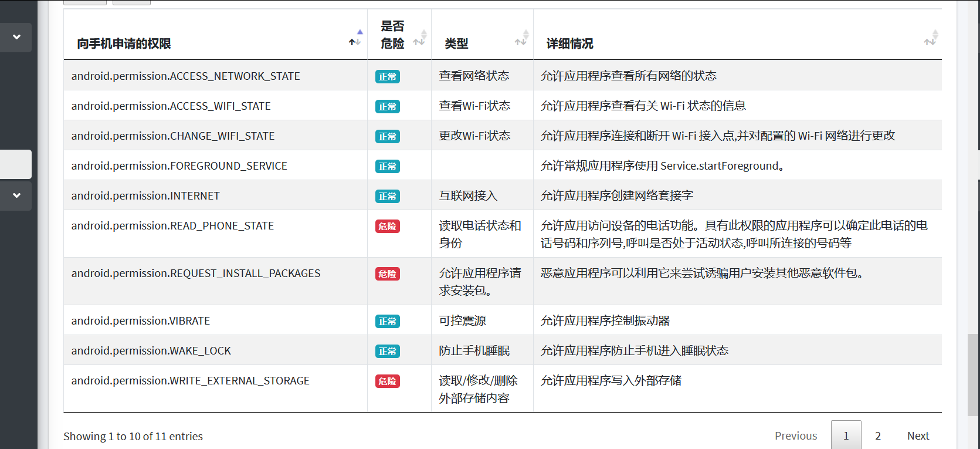Click description 允许应用程序防止手机进入睡眠状态
The image size is (980, 449).
coord(634,350)
